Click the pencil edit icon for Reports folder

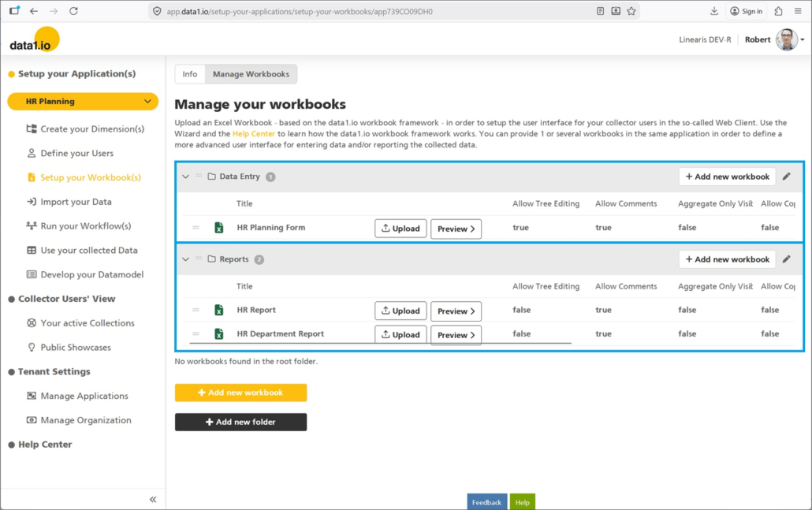786,259
